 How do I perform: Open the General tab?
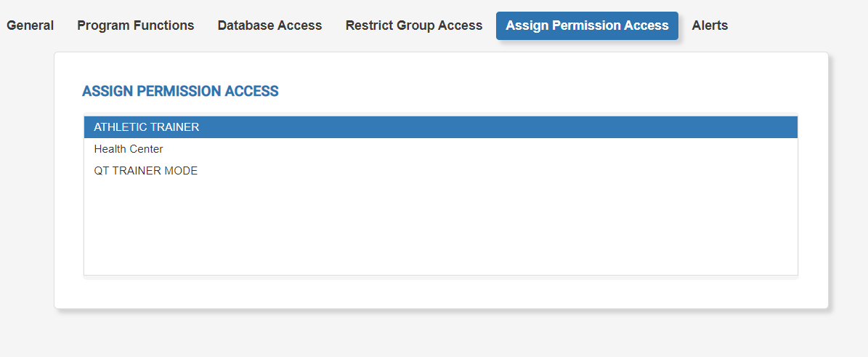(x=30, y=25)
